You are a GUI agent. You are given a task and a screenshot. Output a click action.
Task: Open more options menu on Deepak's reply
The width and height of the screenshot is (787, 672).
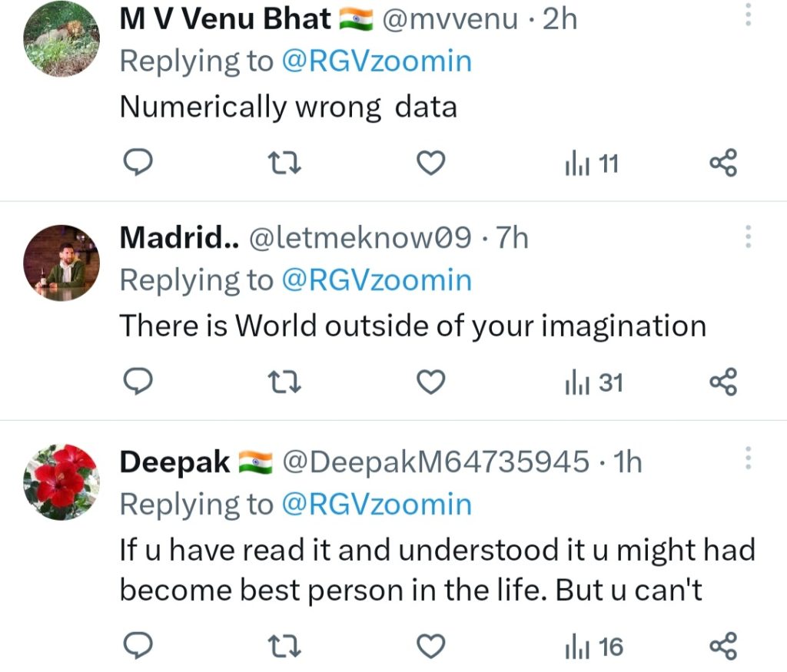click(749, 457)
